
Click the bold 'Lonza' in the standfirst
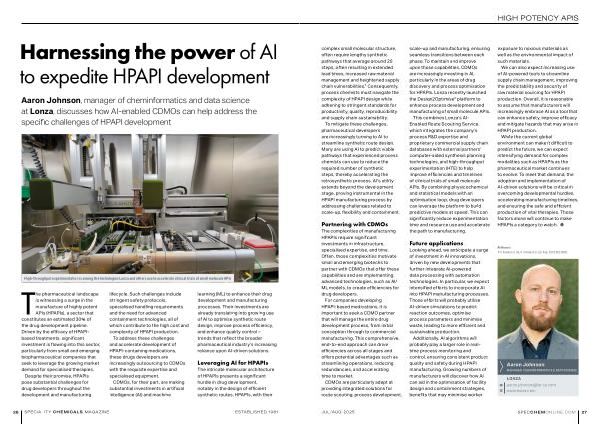(41, 111)
